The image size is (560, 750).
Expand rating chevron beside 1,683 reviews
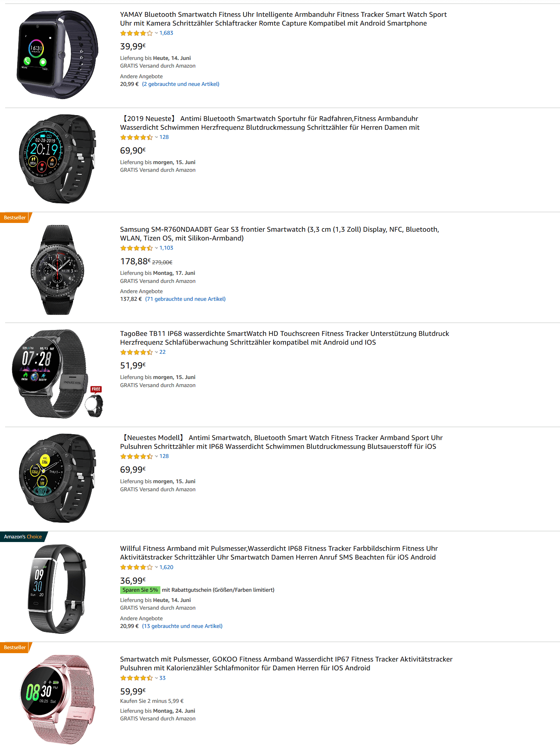click(156, 33)
